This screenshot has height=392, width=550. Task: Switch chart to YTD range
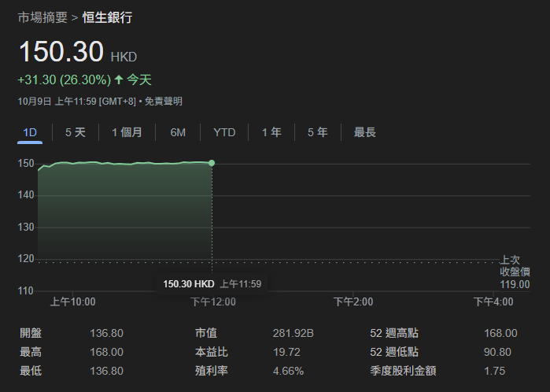click(224, 132)
